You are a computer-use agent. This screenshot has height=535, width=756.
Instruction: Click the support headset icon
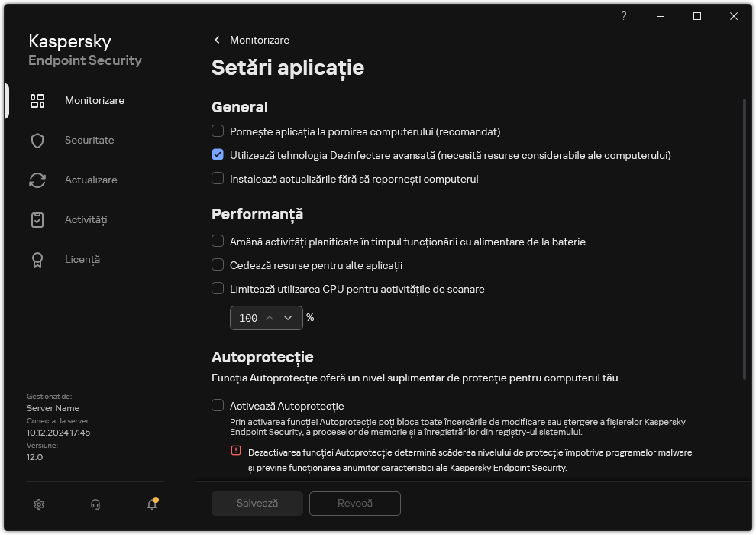tap(95, 504)
